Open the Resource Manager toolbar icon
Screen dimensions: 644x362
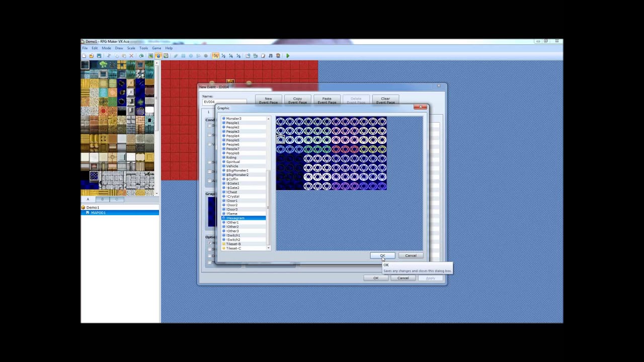pyautogui.click(x=256, y=56)
